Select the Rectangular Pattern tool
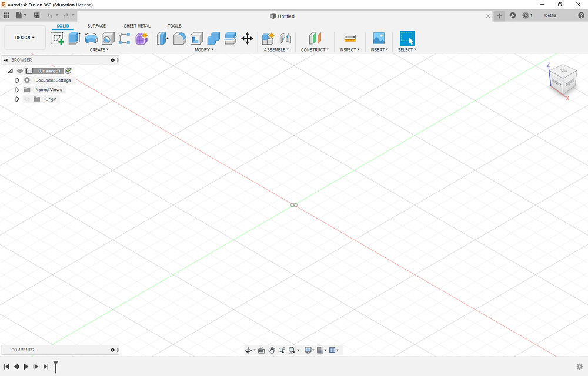This screenshot has width=588, height=376. pyautogui.click(x=125, y=38)
